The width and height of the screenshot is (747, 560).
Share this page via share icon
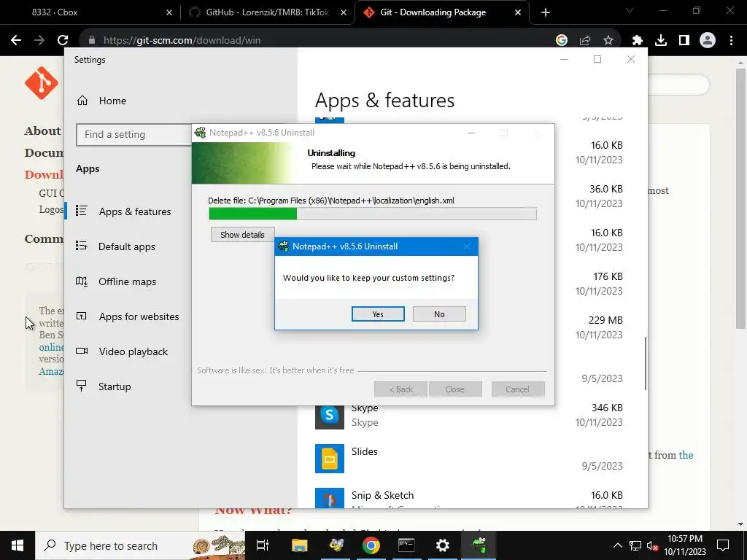(585, 41)
